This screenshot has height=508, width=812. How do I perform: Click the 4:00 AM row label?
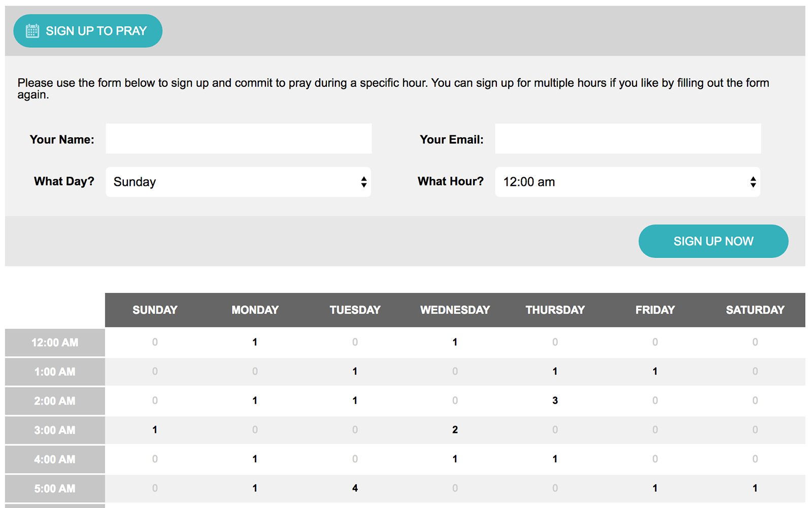(x=55, y=460)
